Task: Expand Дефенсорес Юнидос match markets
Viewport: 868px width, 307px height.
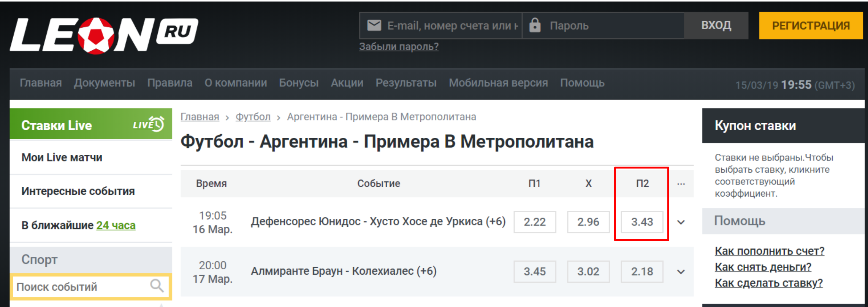Action: click(x=681, y=222)
